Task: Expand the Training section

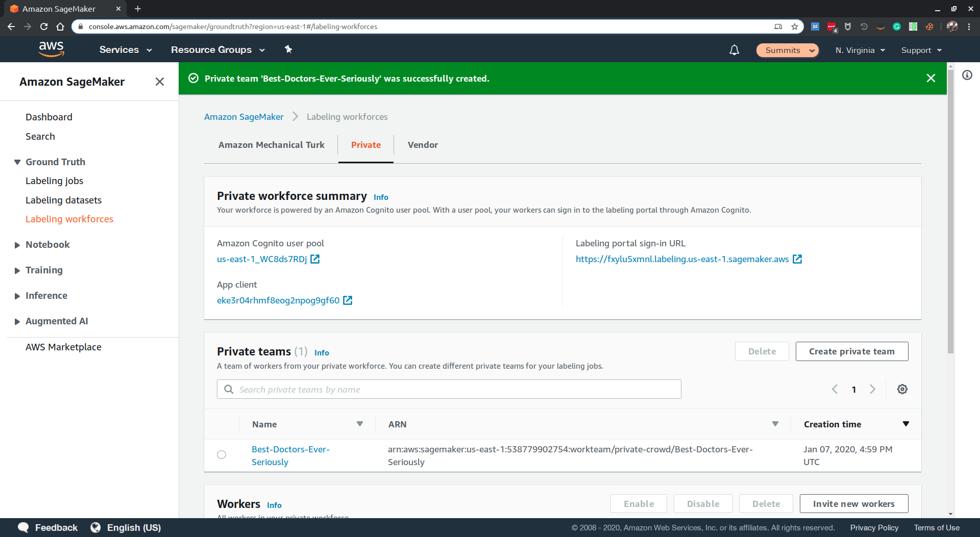Action: 17,270
